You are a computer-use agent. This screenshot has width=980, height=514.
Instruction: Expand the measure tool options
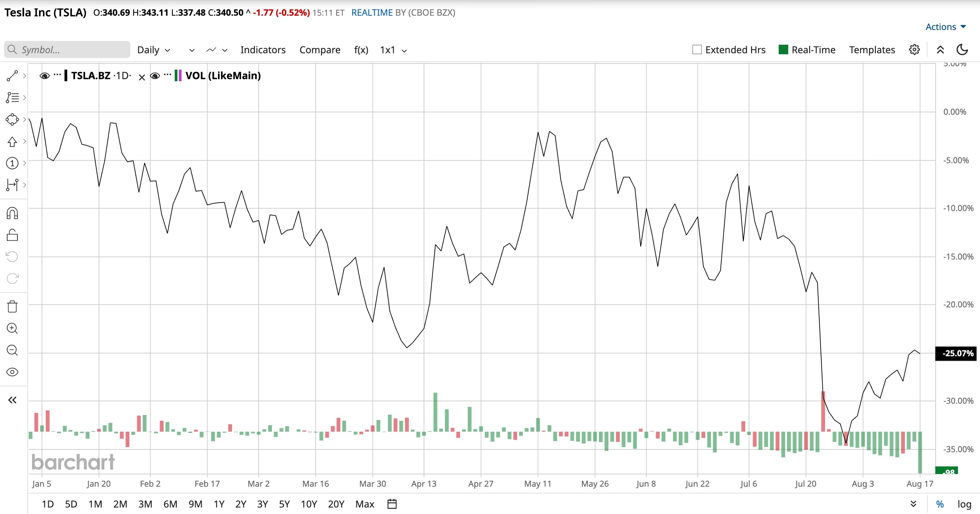point(24,185)
